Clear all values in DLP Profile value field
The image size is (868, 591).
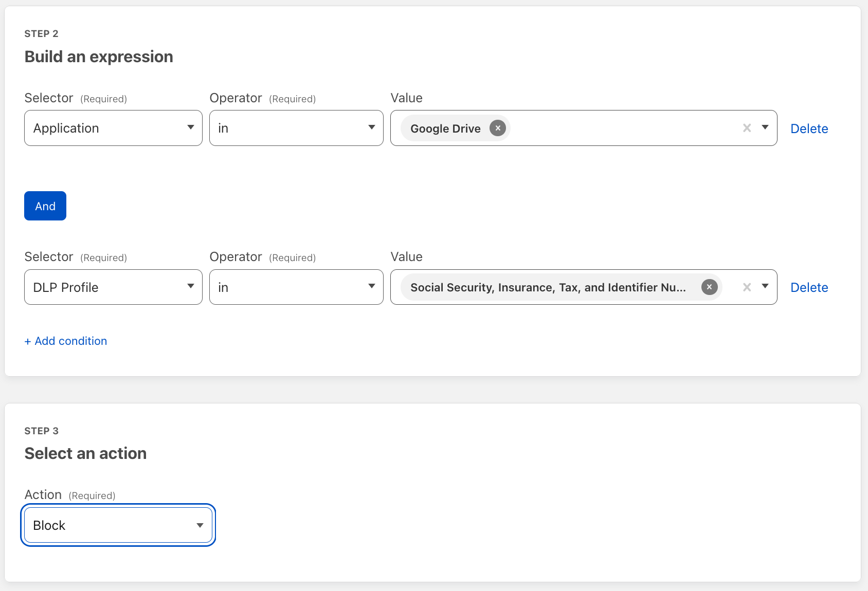(747, 287)
